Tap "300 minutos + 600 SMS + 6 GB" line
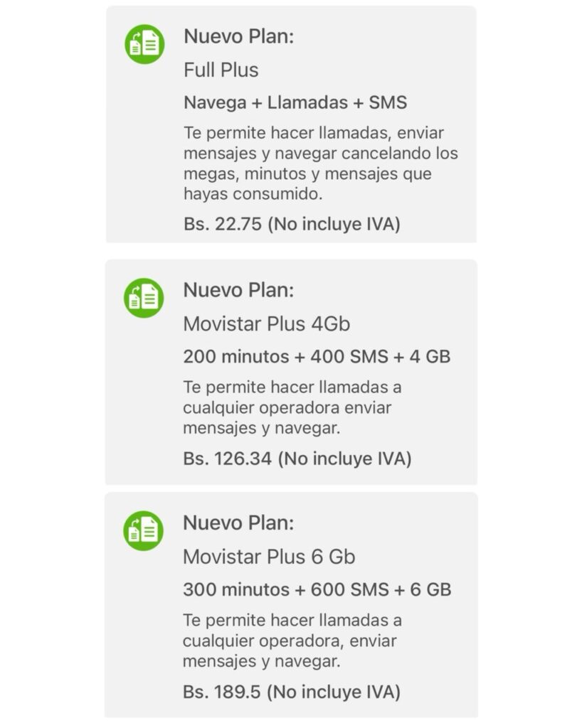 pyautogui.click(x=317, y=589)
